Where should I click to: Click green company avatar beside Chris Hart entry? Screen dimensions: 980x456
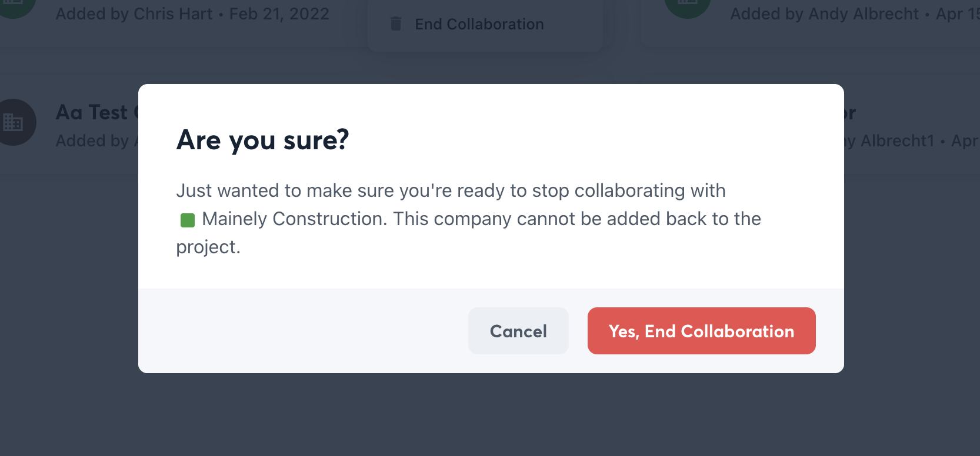[14, 5]
